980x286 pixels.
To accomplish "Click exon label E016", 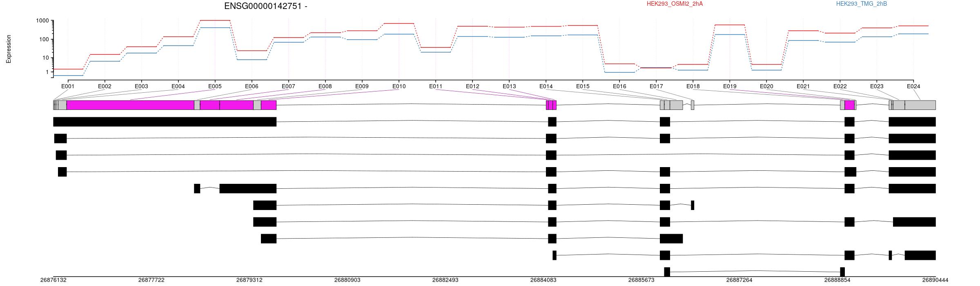I will click(x=619, y=86).
